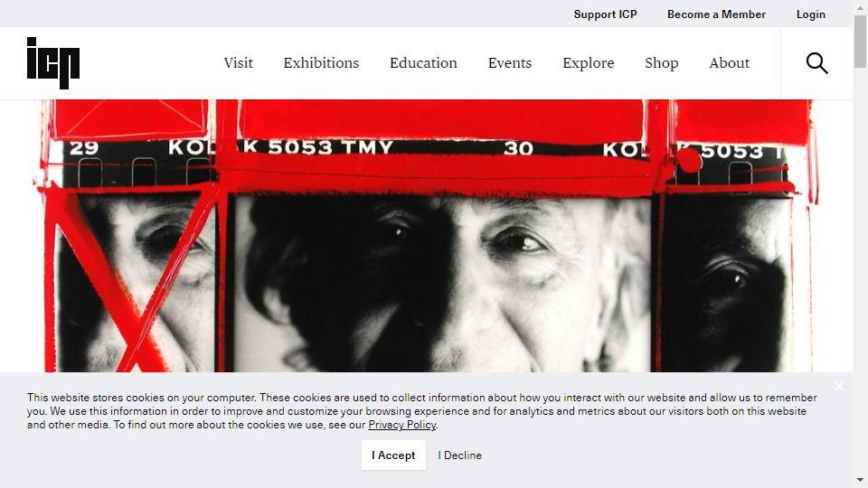Open the Explore menu item
This screenshot has height=488, width=868.
[589, 63]
